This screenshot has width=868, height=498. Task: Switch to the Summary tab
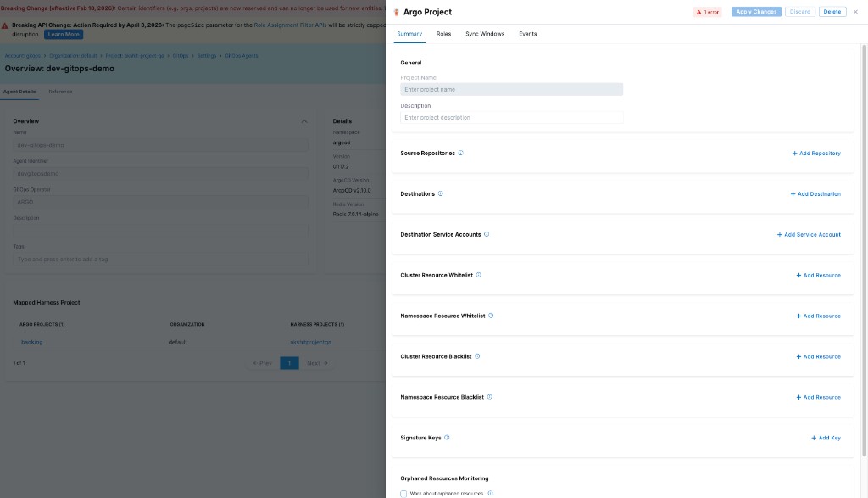pyautogui.click(x=409, y=34)
